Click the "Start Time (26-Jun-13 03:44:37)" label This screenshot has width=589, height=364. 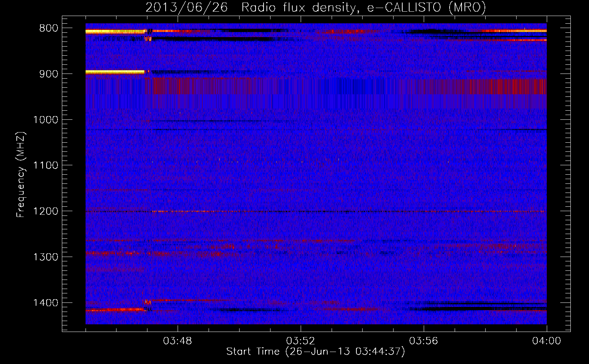(x=316, y=351)
